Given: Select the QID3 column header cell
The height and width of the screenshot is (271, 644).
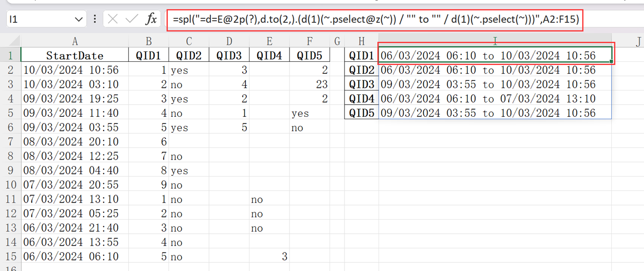Looking at the screenshot, I should 229,55.
